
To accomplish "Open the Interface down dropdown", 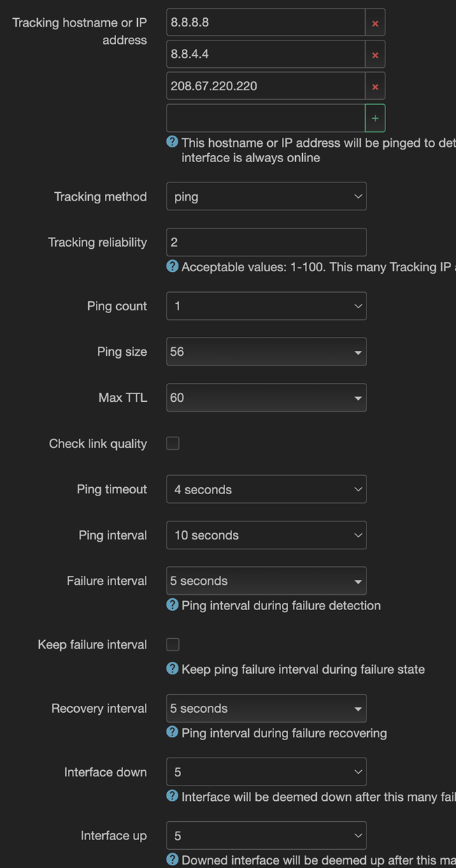I will pyautogui.click(x=266, y=772).
